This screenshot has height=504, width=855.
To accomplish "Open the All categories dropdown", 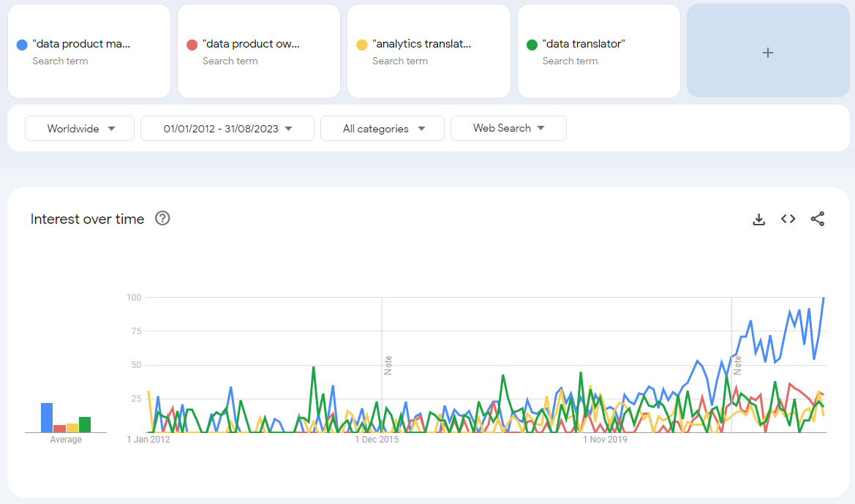I will (x=383, y=129).
